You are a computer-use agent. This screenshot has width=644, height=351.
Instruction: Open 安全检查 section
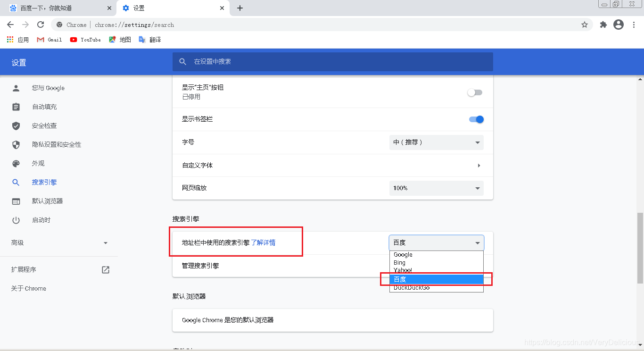[44, 125]
